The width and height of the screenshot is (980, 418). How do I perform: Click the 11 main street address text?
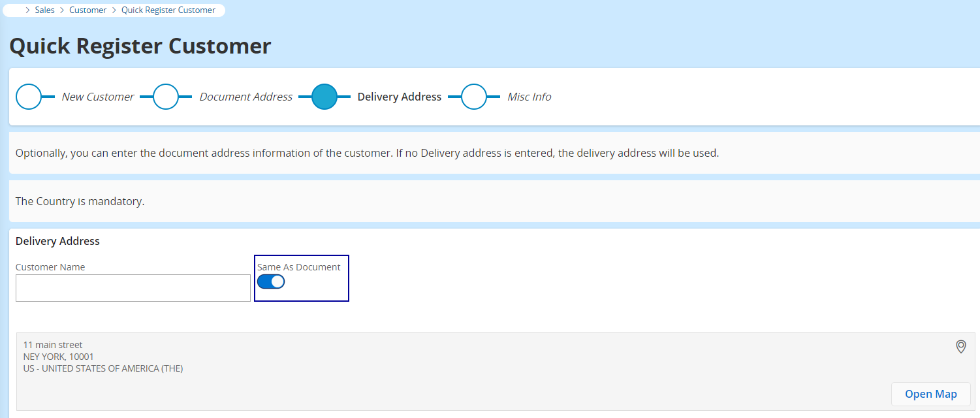pos(53,345)
